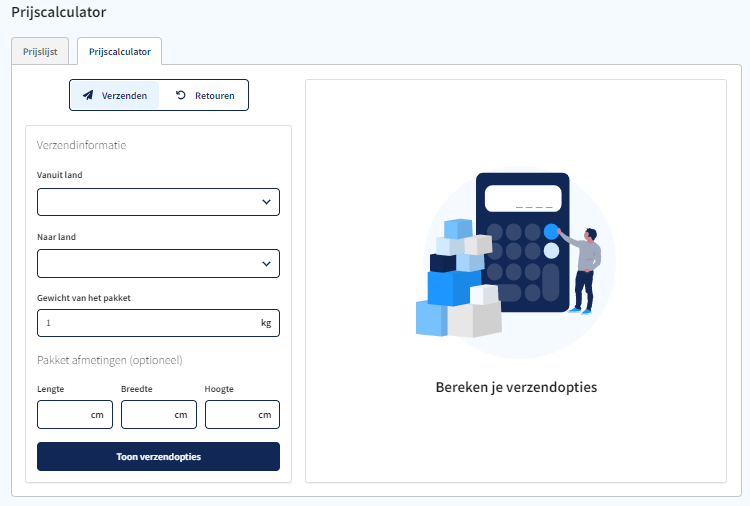Click the Prijscalculator page title
This screenshot has width=750, height=506.
click(58, 12)
